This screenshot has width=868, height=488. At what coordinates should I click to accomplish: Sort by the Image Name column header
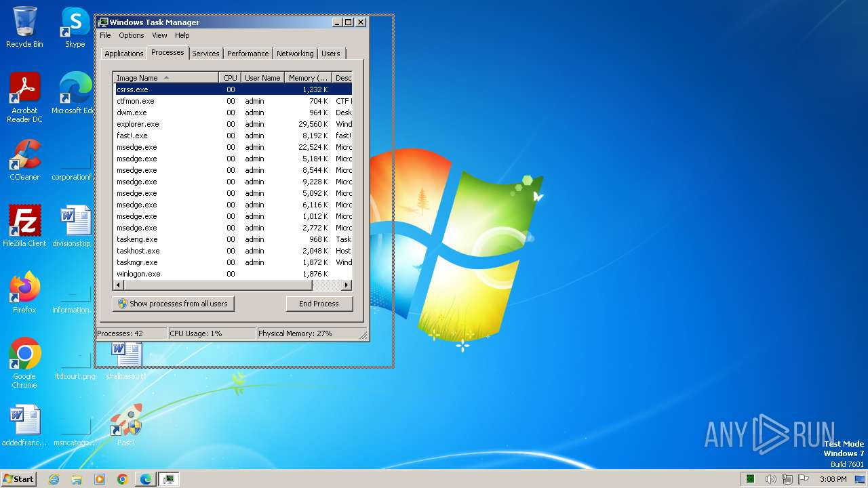(x=166, y=78)
